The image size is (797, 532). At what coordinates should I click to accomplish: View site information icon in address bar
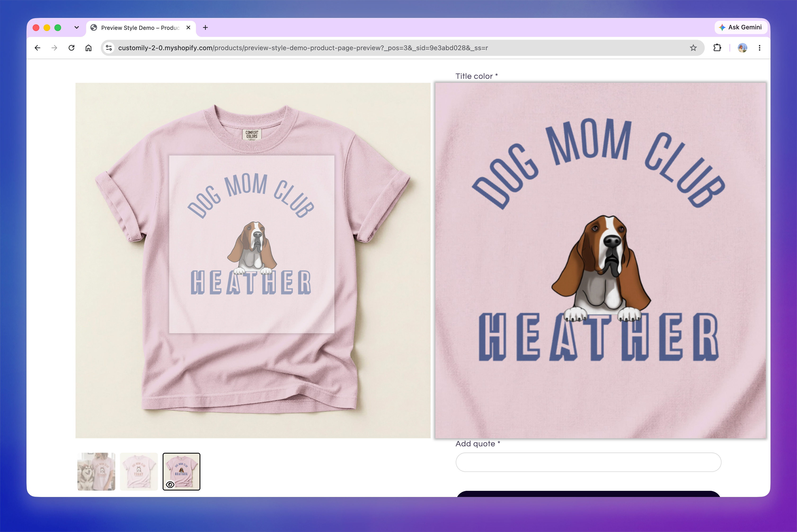click(109, 48)
